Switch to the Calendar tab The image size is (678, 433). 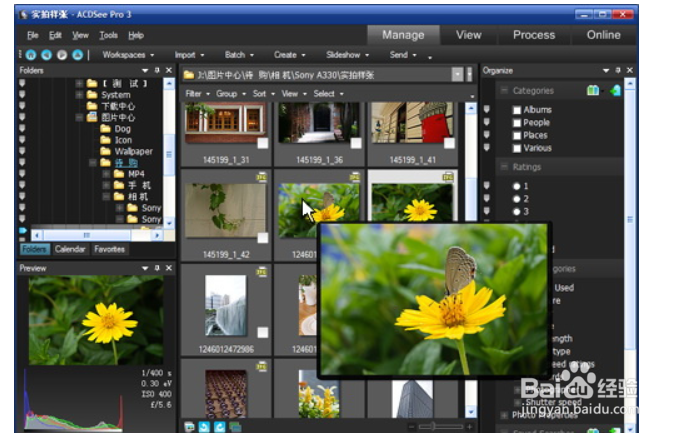tap(70, 249)
